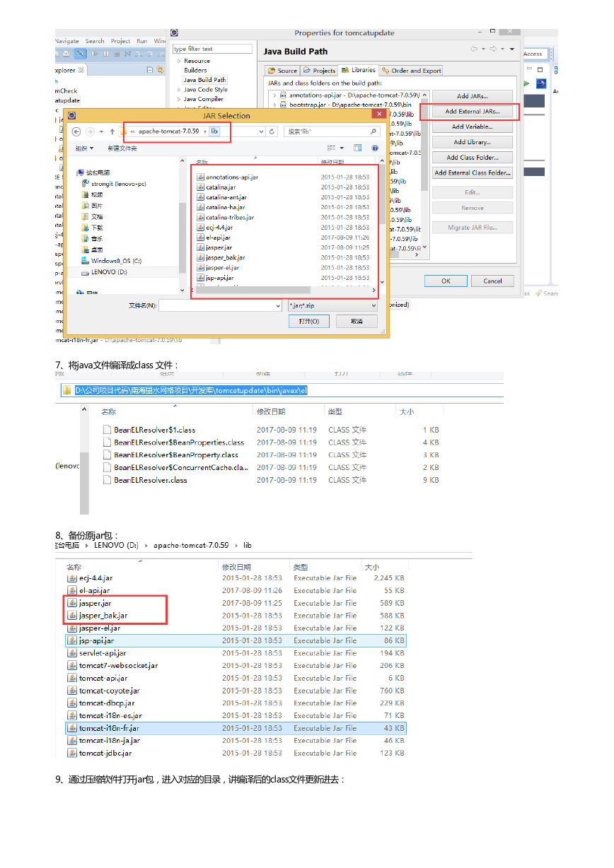Screen dimensions: 614x868
Task: Switch to the Source tab
Action: [x=283, y=71]
